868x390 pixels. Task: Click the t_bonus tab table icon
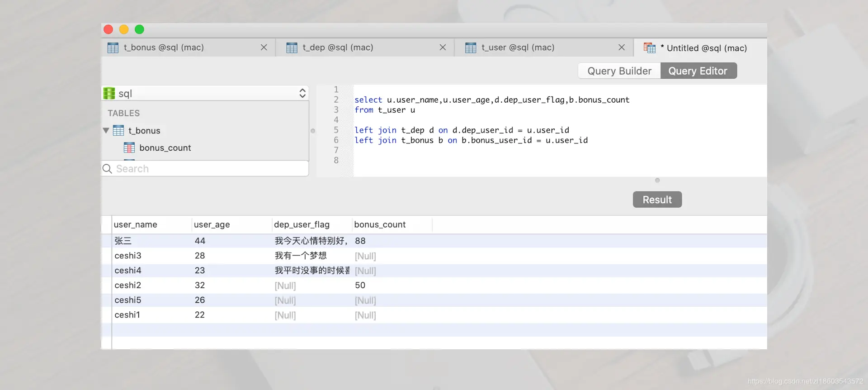[x=113, y=48]
